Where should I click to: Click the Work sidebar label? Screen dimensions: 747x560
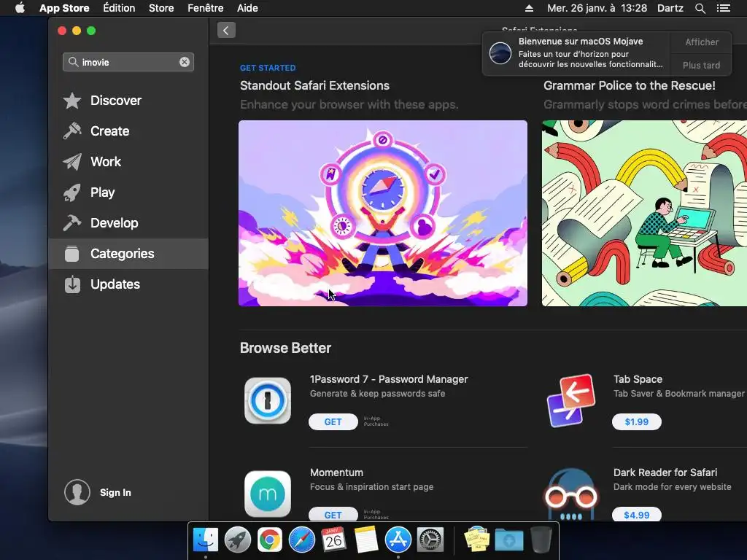tap(106, 162)
